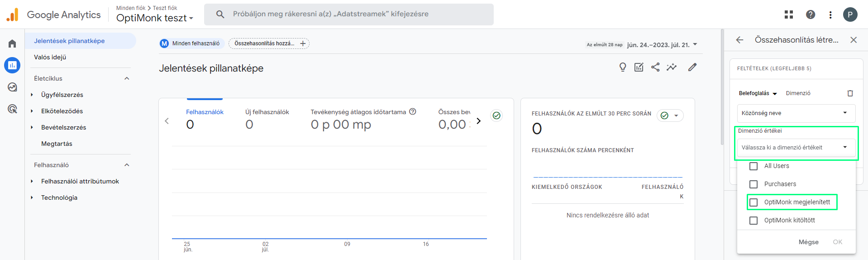This screenshot has height=260, width=868.
Task: Share this report icon
Action: click(655, 67)
